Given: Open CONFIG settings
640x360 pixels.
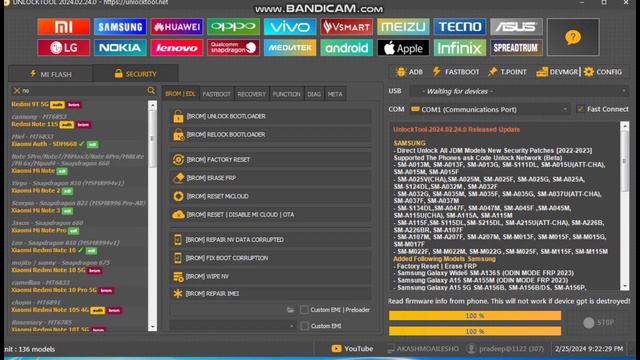Looking at the screenshot, I should click(603, 72).
